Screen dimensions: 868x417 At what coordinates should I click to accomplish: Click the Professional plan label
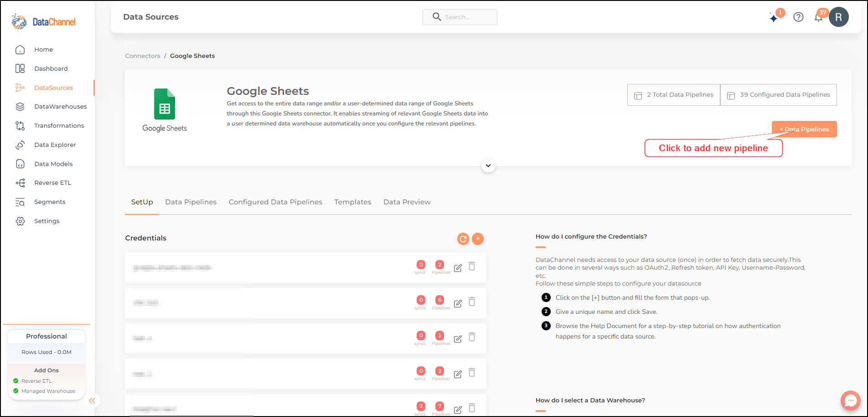(x=46, y=336)
